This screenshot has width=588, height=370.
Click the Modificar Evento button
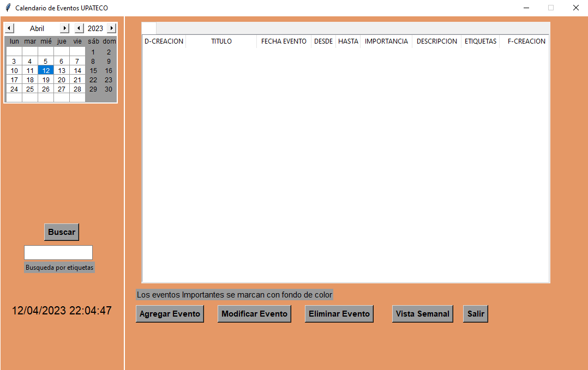254,313
